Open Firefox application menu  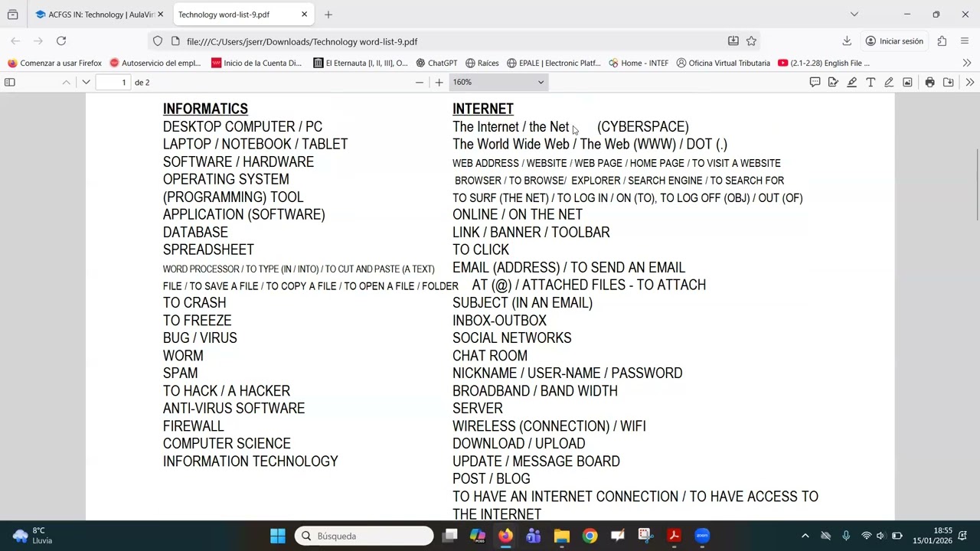coord(964,41)
